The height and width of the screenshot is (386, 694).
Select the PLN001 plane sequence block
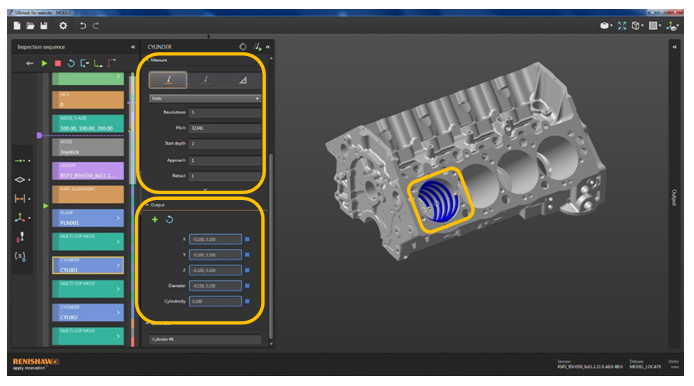point(88,218)
